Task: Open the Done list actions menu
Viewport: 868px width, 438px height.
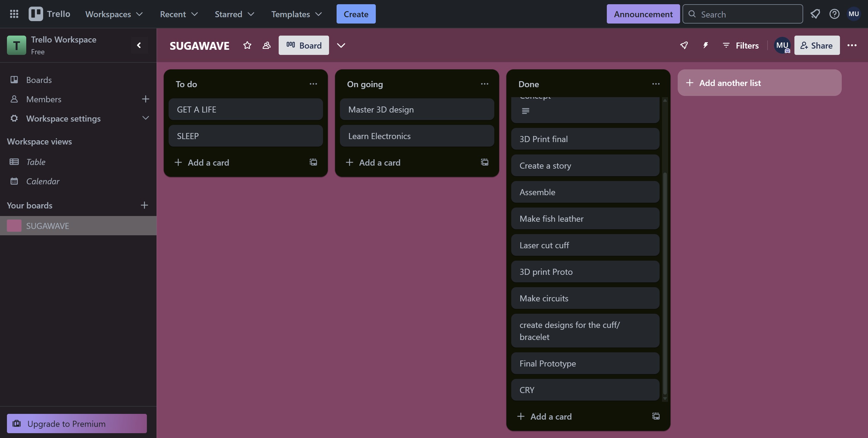Action: click(655, 84)
